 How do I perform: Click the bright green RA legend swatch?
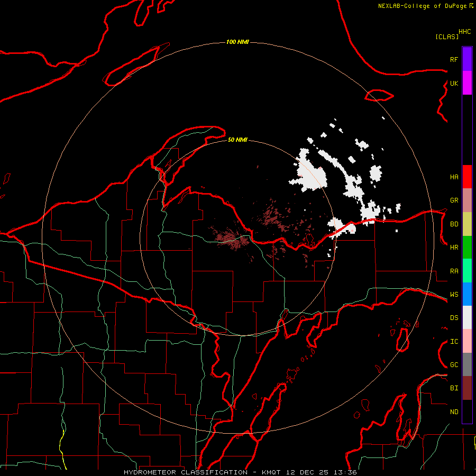[467, 271]
